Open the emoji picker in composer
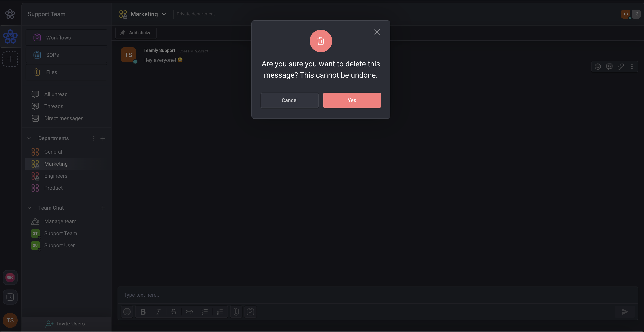This screenshot has height=332, width=644. [127, 312]
